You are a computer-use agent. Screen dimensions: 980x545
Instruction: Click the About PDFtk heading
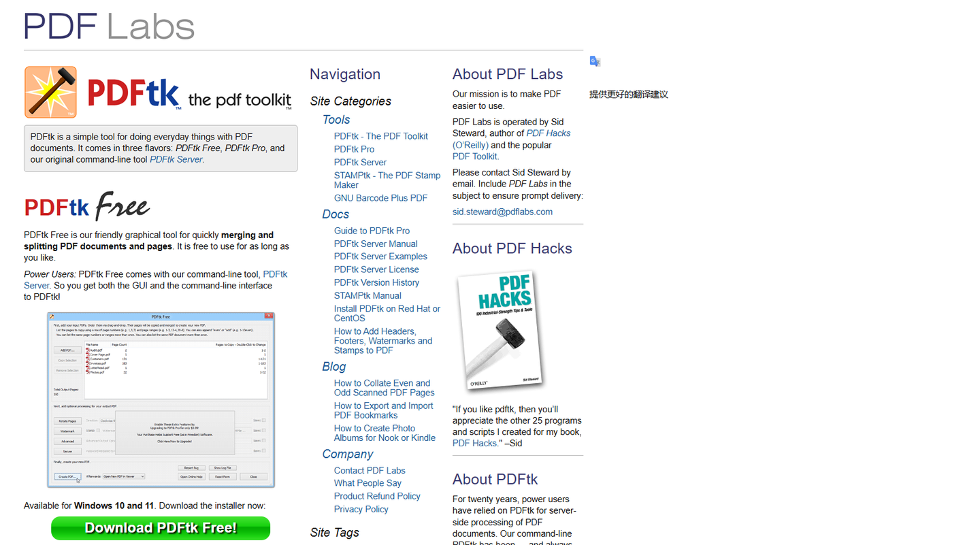click(x=495, y=479)
